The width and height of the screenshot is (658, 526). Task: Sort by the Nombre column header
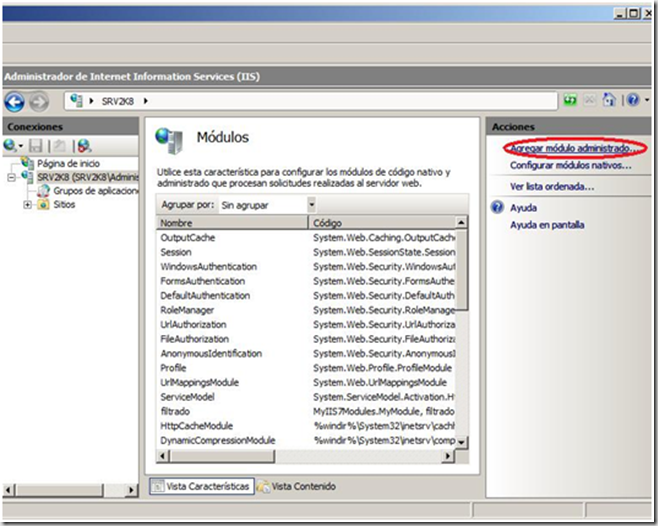click(x=232, y=223)
